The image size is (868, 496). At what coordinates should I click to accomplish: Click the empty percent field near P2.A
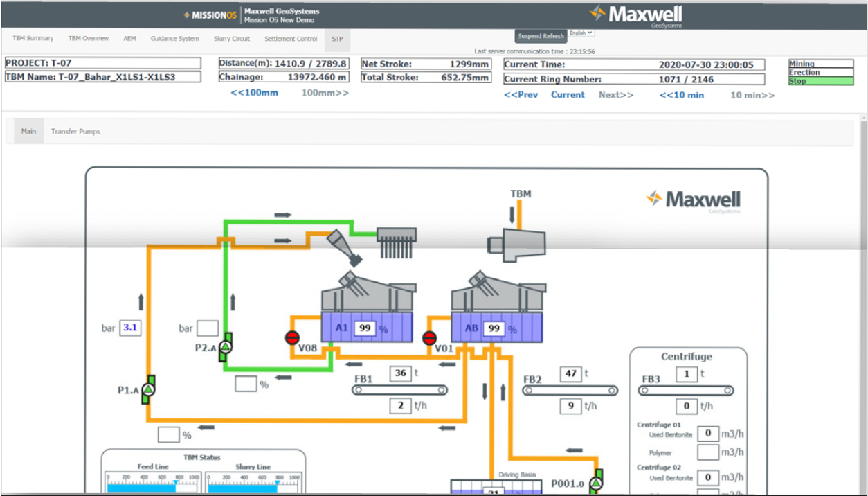(x=246, y=384)
